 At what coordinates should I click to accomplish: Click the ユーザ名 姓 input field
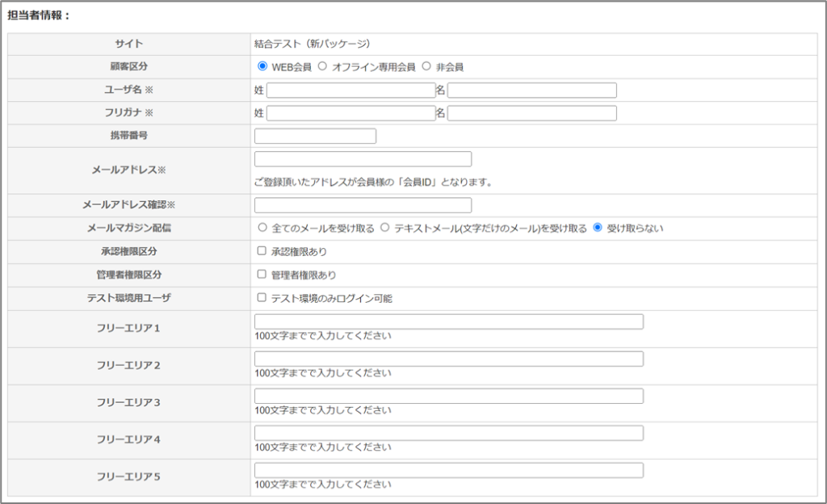tap(351, 90)
